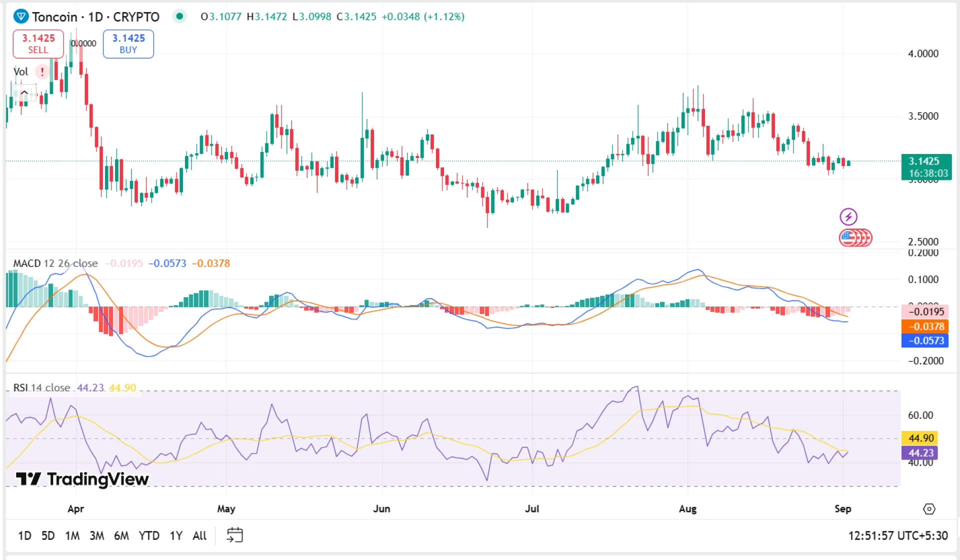Click the Vol indicator error alert icon
Image resolution: width=960 pixels, height=560 pixels.
pos(42,72)
